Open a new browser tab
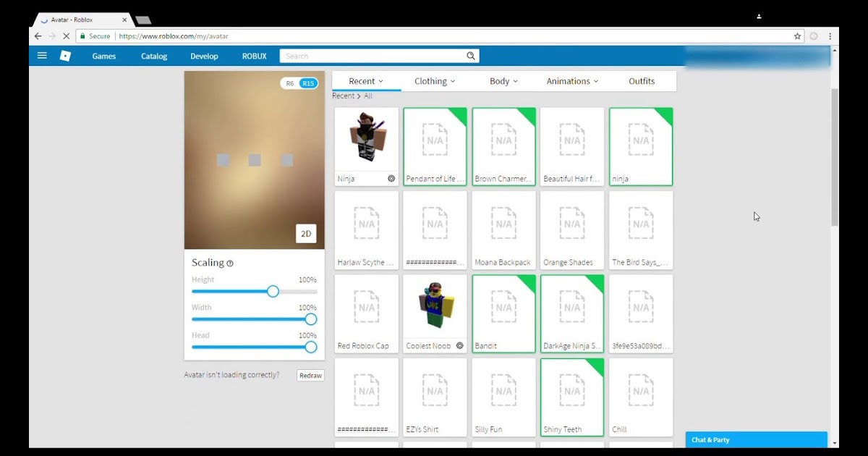Viewport: 868px width, 456px height. 143,20
